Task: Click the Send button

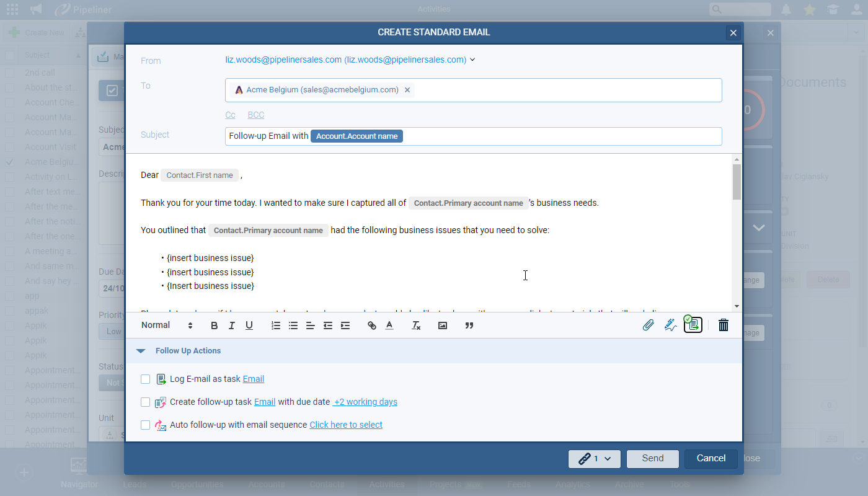Action: pyautogui.click(x=652, y=459)
